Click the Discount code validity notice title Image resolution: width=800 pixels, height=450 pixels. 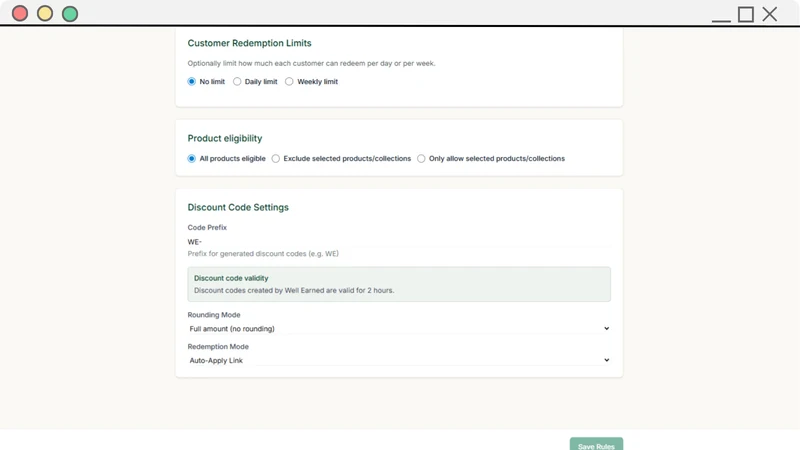231,278
